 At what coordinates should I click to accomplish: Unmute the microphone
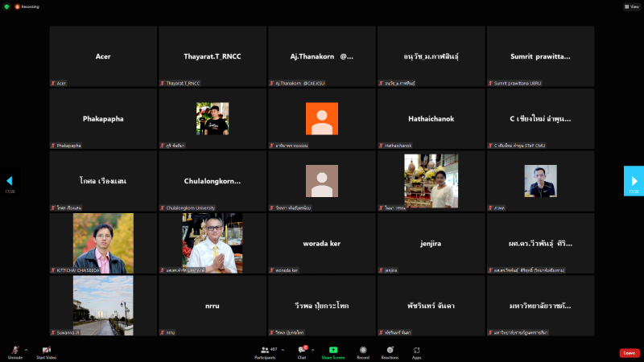pos(15,351)
